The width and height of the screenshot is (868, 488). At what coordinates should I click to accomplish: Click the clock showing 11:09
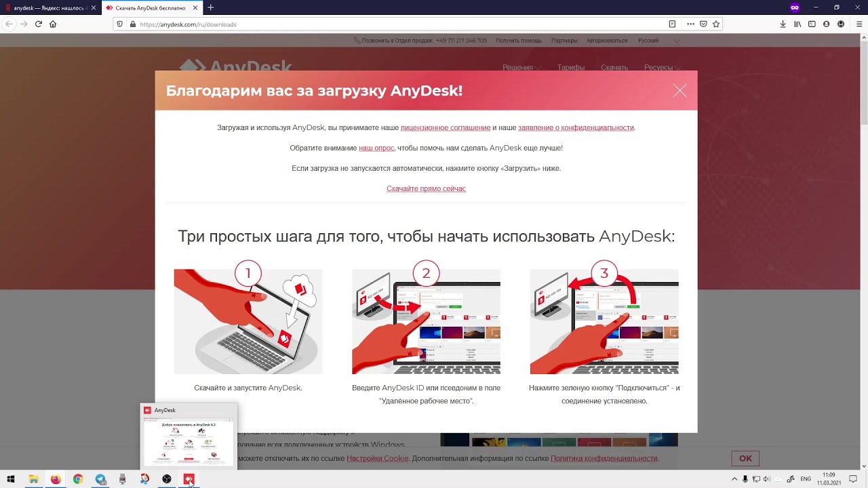(829, 479)
